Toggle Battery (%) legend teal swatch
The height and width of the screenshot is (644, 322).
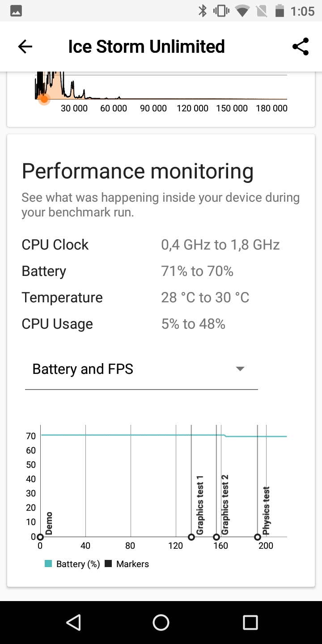(49, 564)
